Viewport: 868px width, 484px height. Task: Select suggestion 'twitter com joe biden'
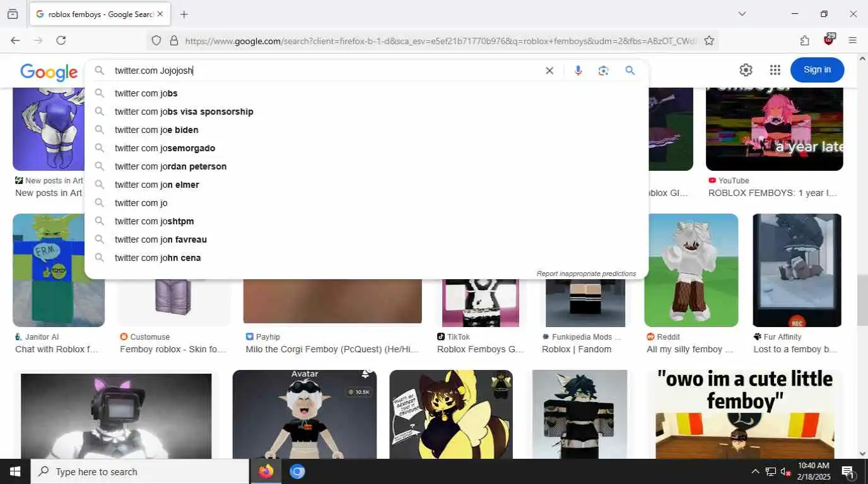367,130
